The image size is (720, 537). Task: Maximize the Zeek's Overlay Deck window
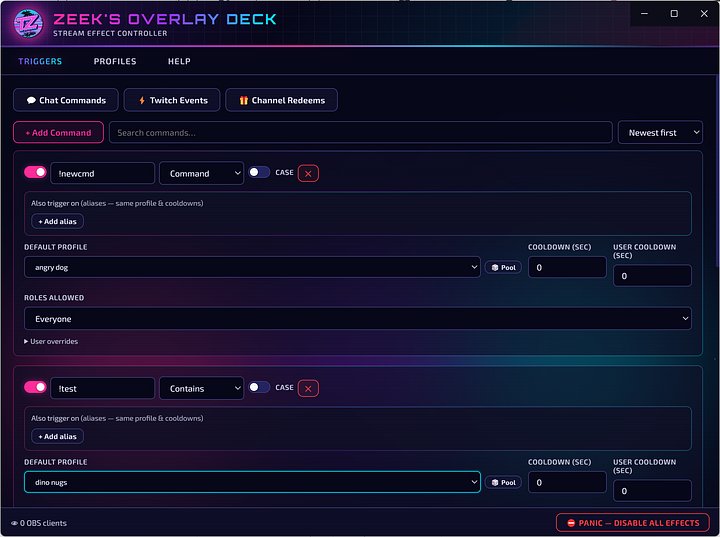pos(674,13)
